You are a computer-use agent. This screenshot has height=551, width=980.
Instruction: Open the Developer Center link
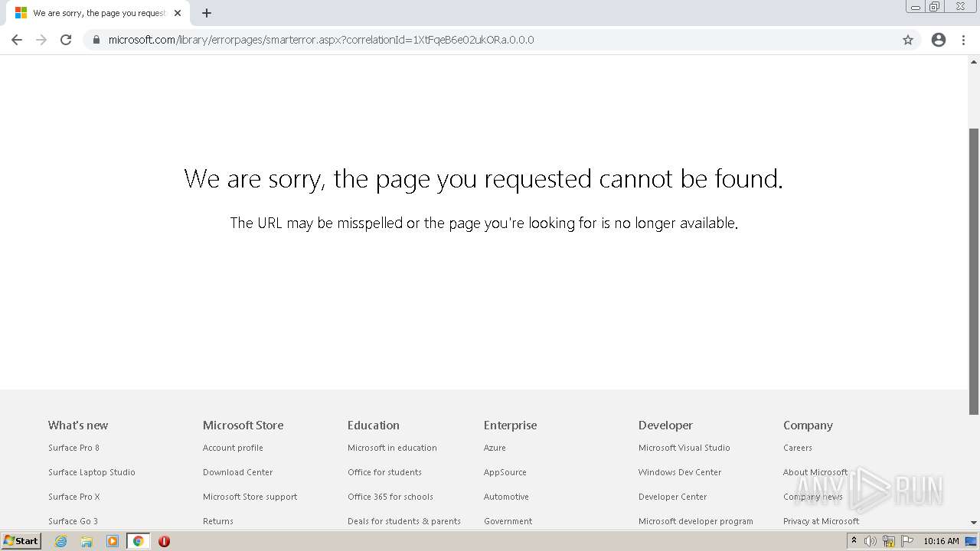click(672, 497)
